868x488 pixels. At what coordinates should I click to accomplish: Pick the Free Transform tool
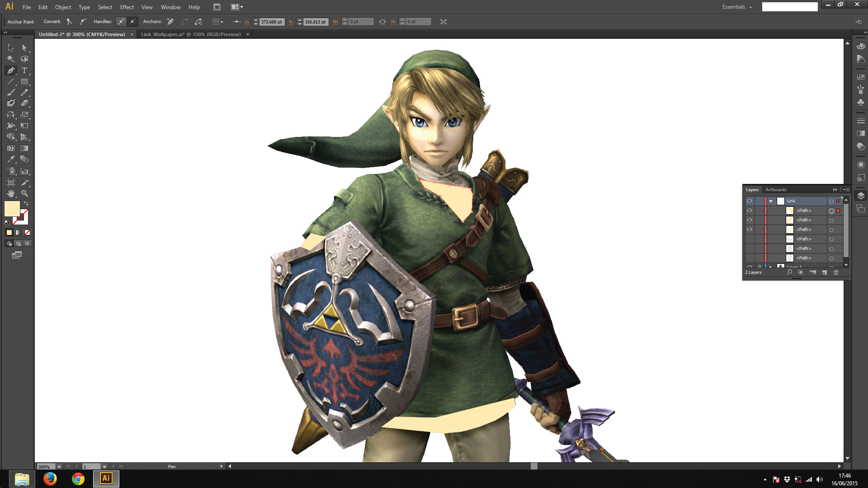(24, 126)
